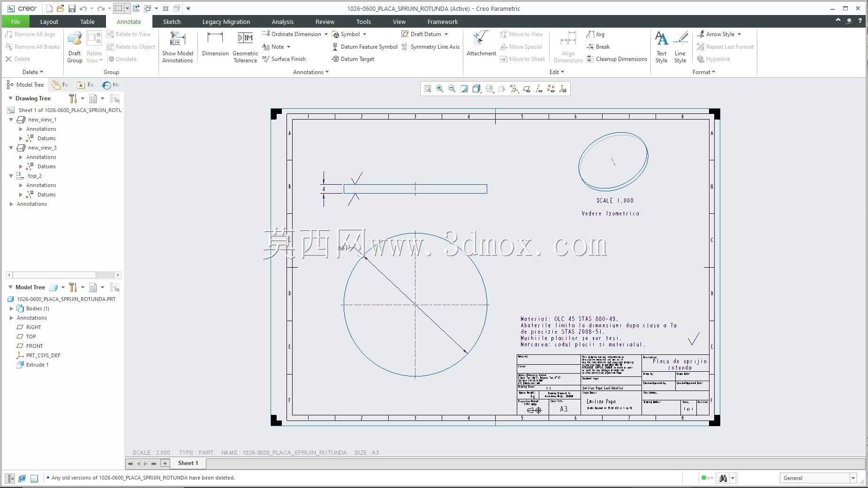Open the General selection filter dropdown
This screenshot has height=488, width=868.
[x=853, y=478]
